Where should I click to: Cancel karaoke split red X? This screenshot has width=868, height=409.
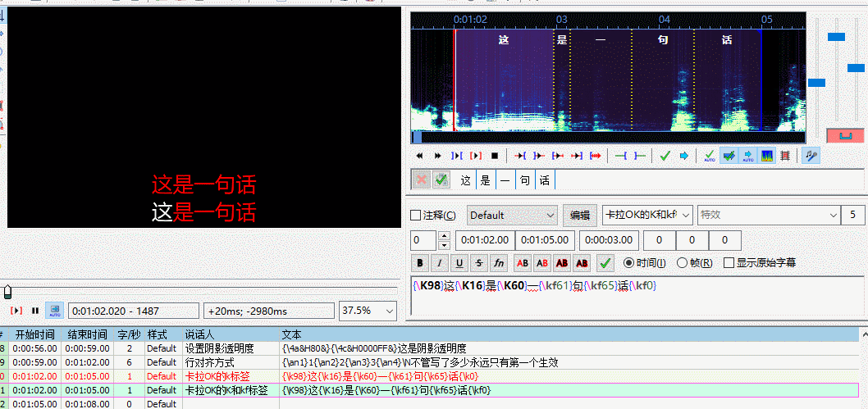(421, 180)
